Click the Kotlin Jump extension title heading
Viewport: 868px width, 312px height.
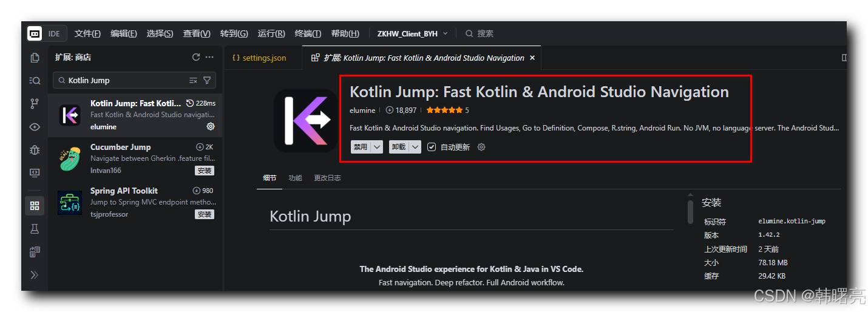click(x=539, y=92)
